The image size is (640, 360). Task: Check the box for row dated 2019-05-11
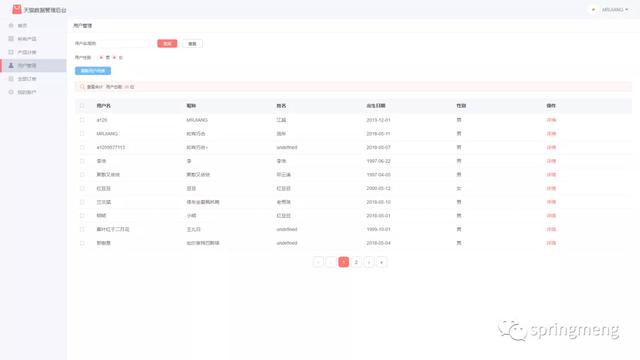(82, 133)
